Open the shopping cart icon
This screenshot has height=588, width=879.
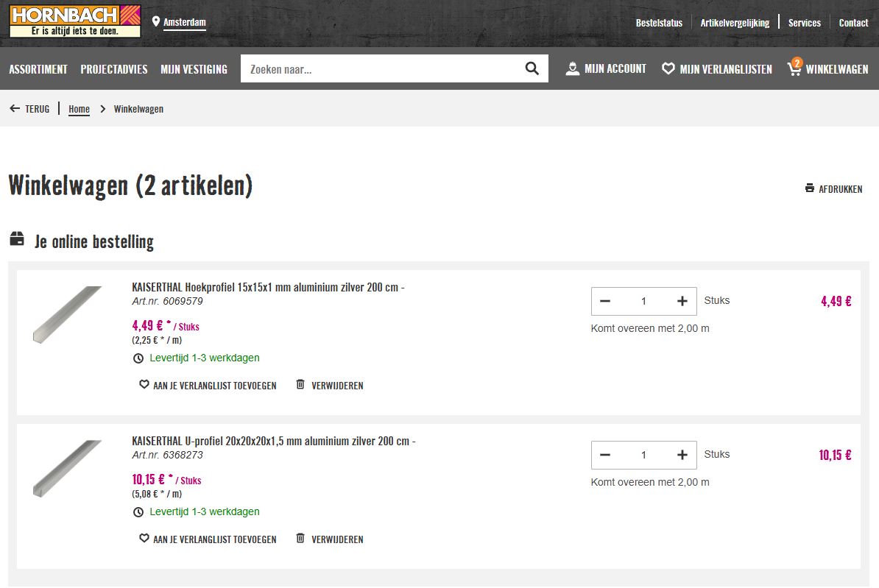click(x=794, y=68)
